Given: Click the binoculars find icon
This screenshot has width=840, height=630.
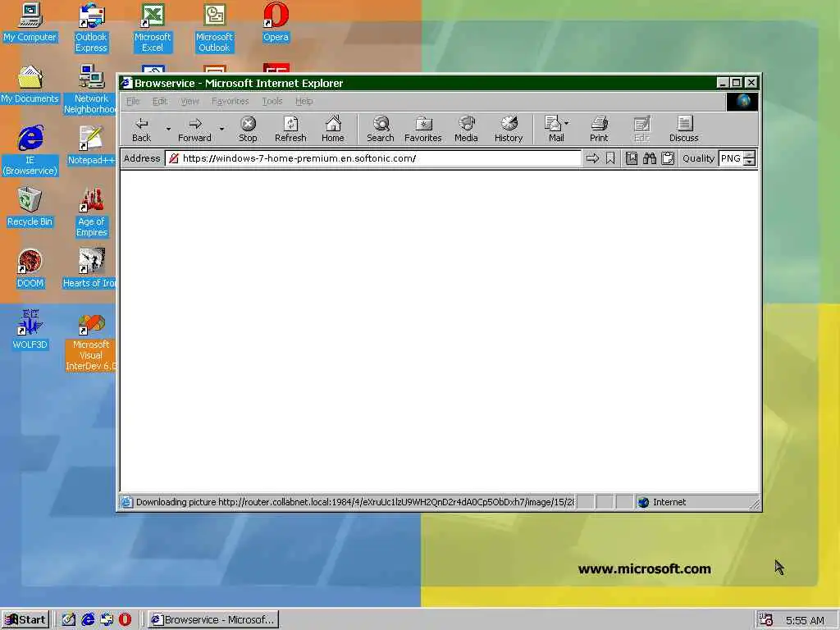Looking at the screenshot, I should [x=650, y=158].
